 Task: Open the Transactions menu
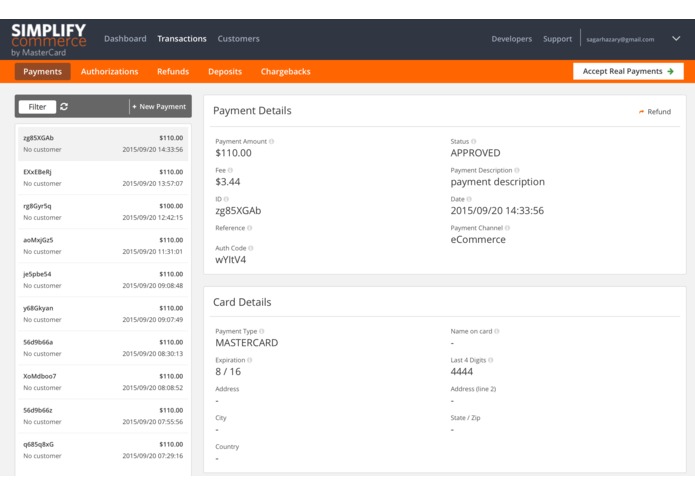(182, 39)
